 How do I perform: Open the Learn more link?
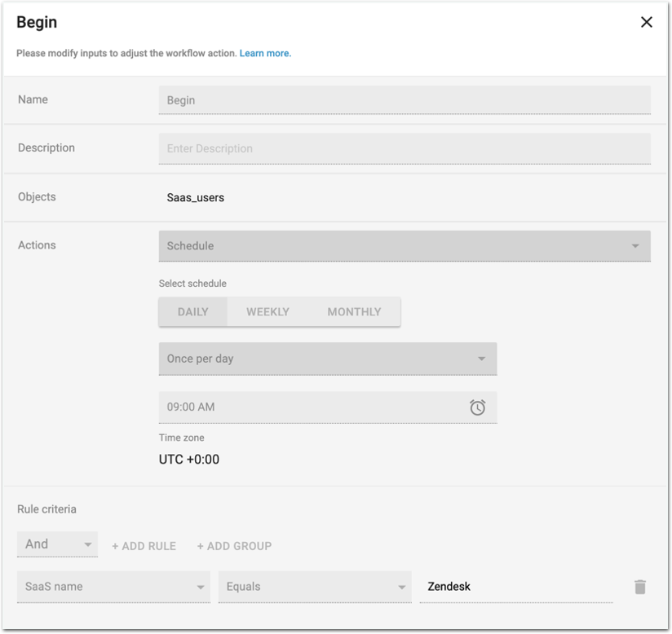[265, 53]
